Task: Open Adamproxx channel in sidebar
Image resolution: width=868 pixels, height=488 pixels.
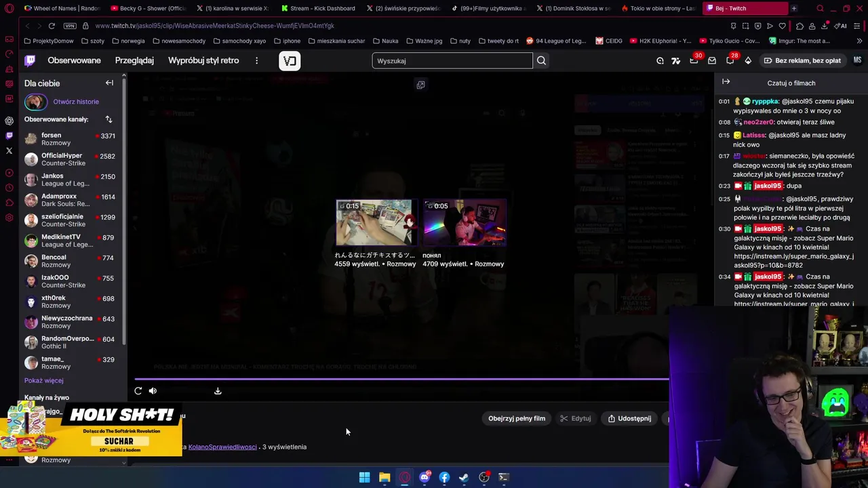Action: click(70, 200)
